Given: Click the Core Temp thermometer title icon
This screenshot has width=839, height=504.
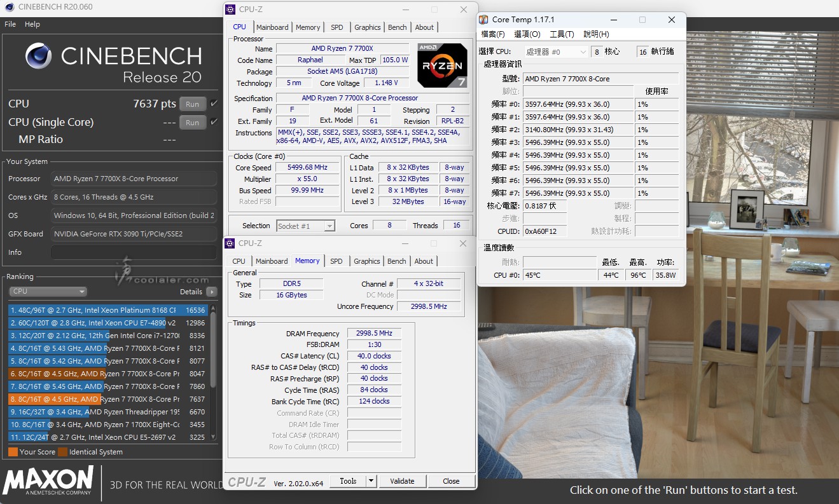Looking at the screenshot, I should tap(483, 20).
